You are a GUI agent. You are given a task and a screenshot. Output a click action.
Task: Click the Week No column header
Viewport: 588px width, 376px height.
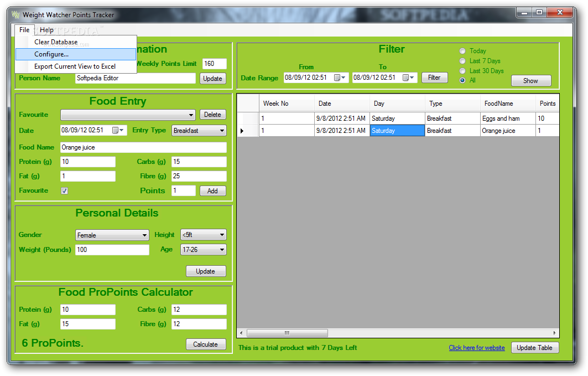coord(287,103)
